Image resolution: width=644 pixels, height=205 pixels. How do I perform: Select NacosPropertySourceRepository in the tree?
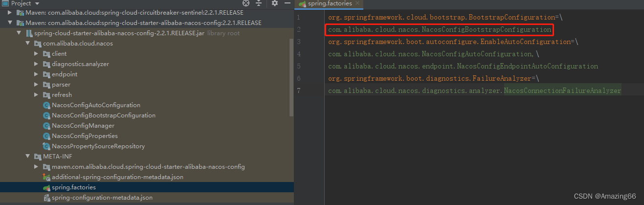tap(98, 146)
